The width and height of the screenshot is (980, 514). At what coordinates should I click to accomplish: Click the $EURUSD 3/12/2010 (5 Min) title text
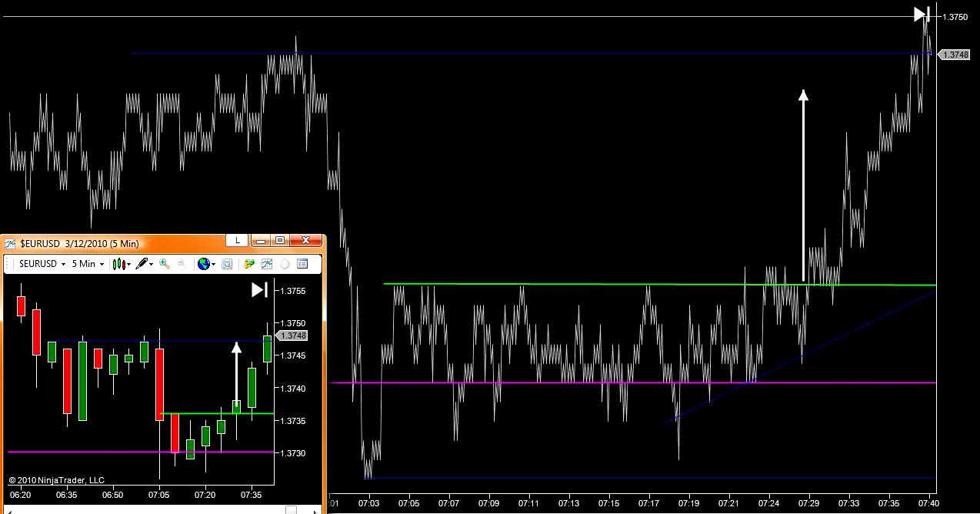(79, 243)
